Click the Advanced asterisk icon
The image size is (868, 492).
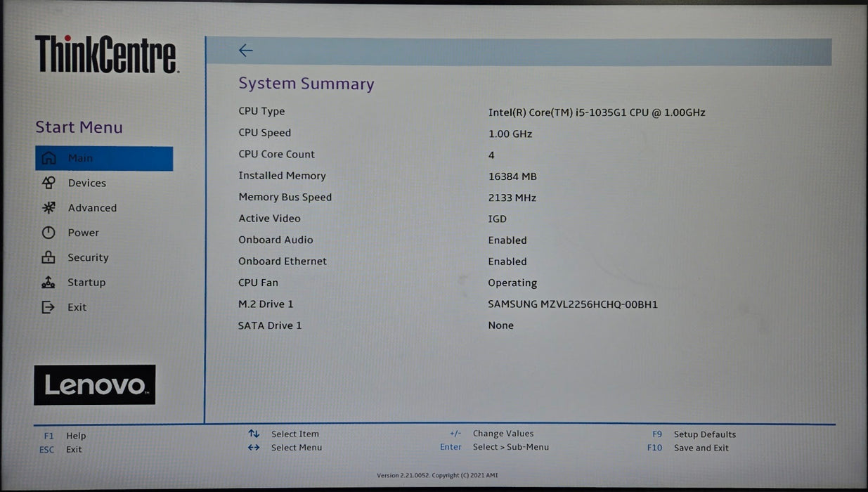(x=48, y=207)
